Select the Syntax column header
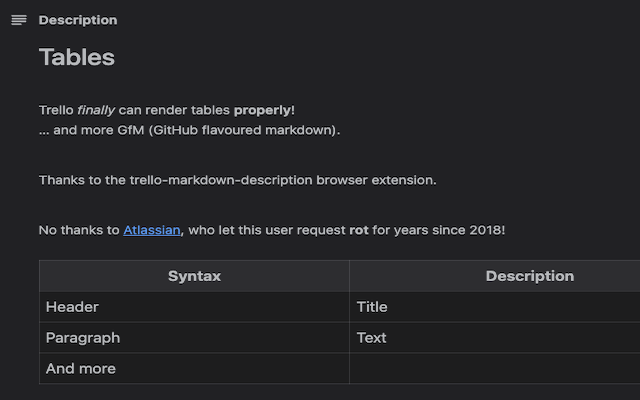The width and height of the screenshot is (640, 400). click(x=194, y=276)
